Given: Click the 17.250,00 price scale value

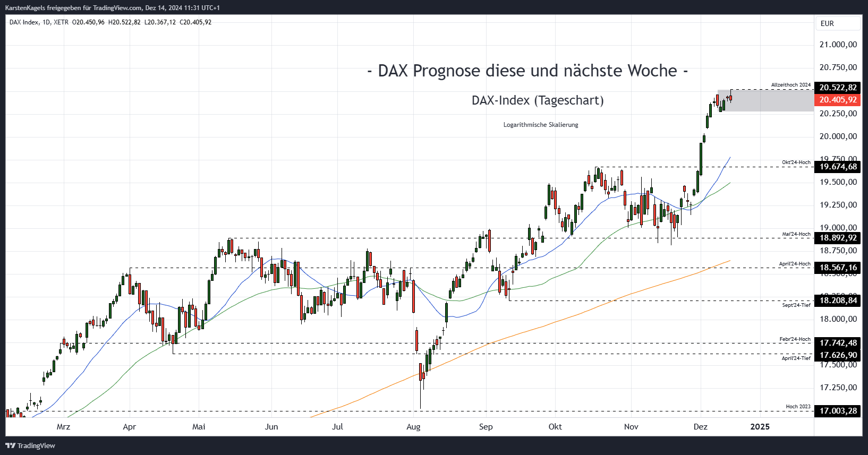Looking at the screenshot, I should pos(838,388).
